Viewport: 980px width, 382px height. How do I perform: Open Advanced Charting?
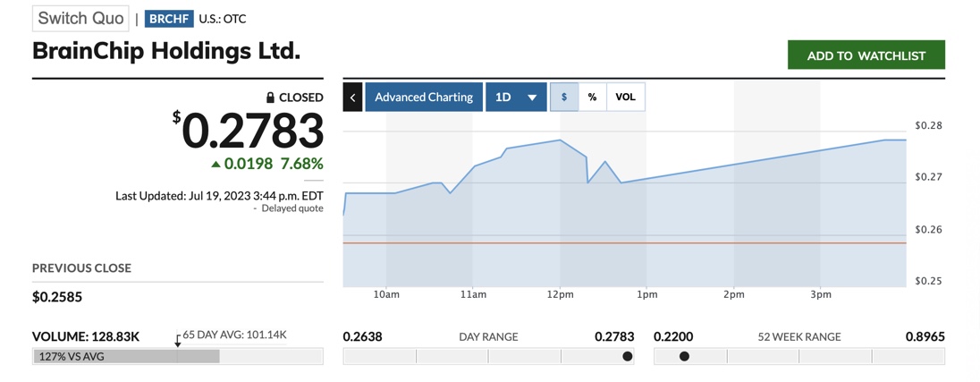pos(423,97)
